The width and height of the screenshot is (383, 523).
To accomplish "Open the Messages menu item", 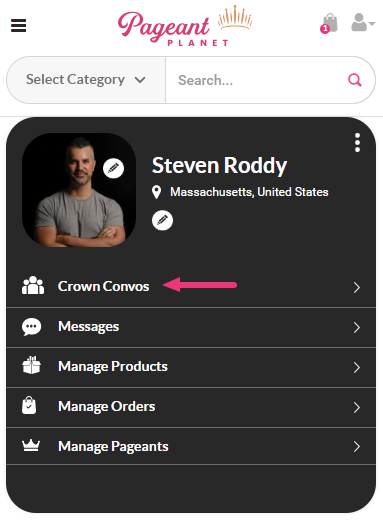I will [x=191, y=327].
